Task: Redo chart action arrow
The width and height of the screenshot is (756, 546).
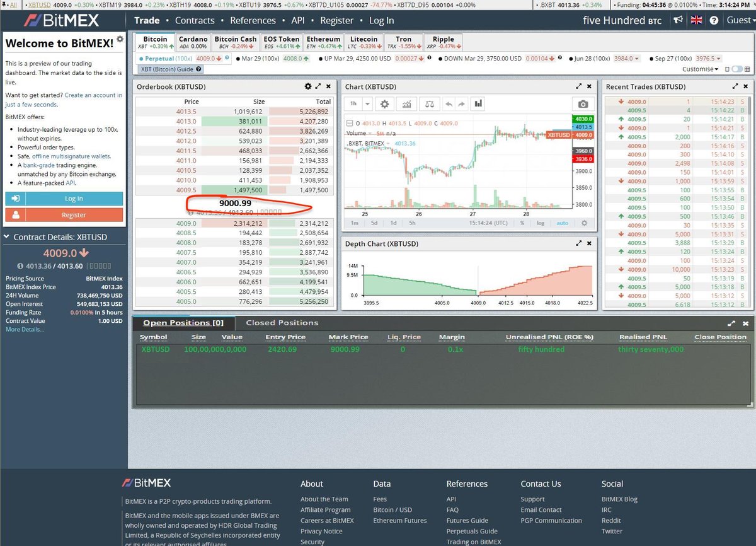Action: pyautogui.click(x=461, y=103)
